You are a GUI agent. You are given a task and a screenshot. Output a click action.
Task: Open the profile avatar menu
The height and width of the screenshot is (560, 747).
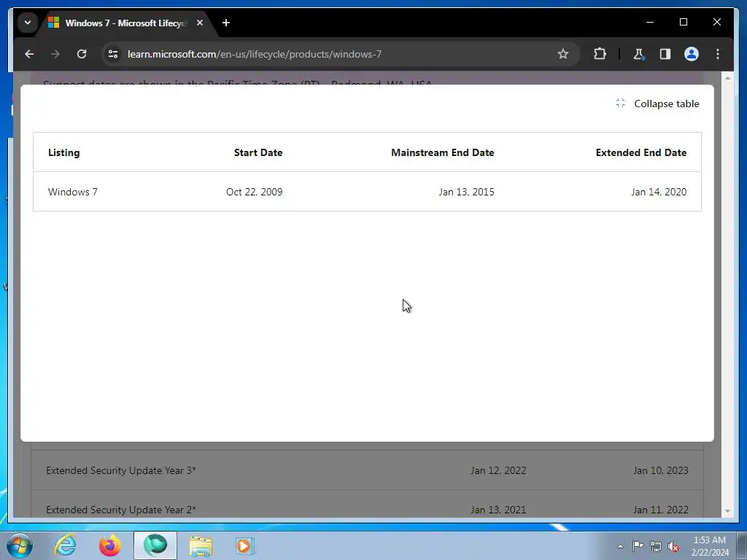pos(692,54)
